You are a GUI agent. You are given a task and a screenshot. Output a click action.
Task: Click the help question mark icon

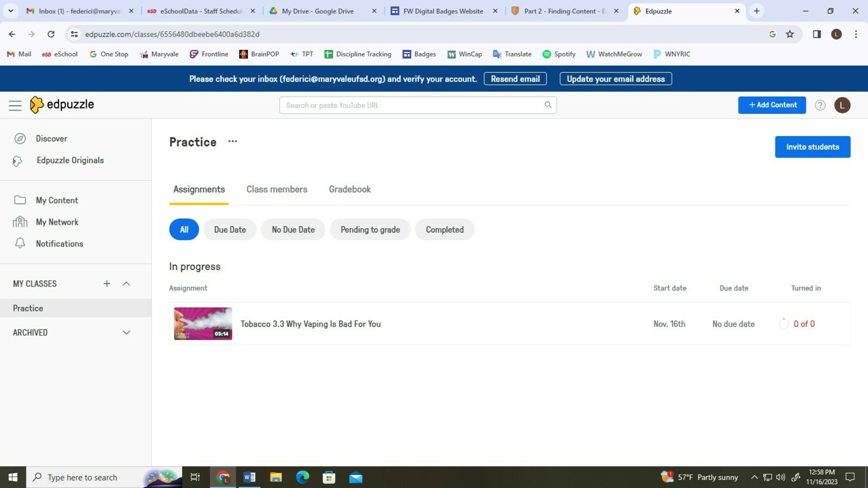pos(820,105)
